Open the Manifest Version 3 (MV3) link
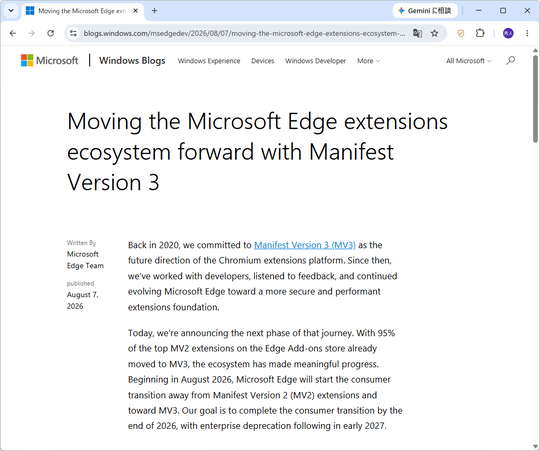This screenshot has width=540, height=451. (x=305, y=245)
